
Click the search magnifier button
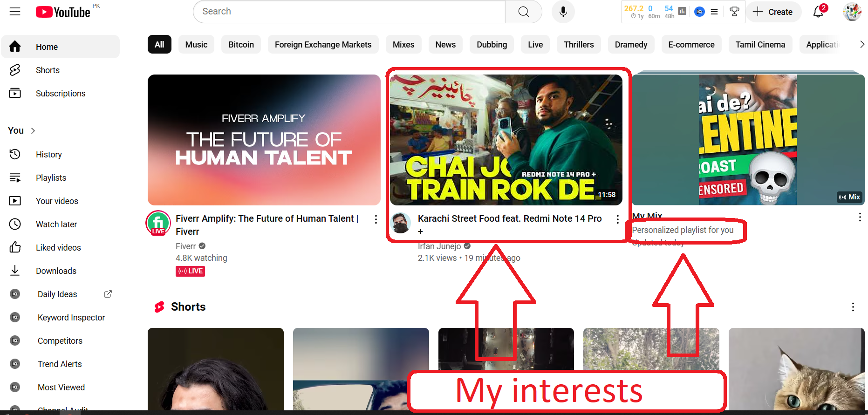[524, 12]
